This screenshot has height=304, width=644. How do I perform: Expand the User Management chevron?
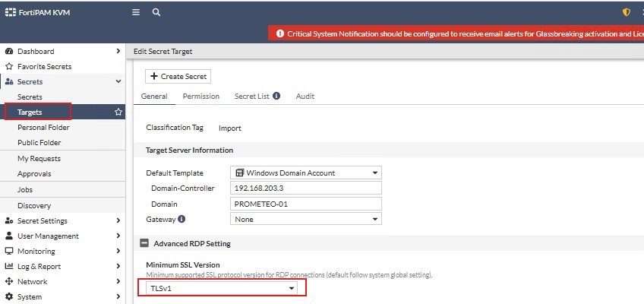point(118,236)
